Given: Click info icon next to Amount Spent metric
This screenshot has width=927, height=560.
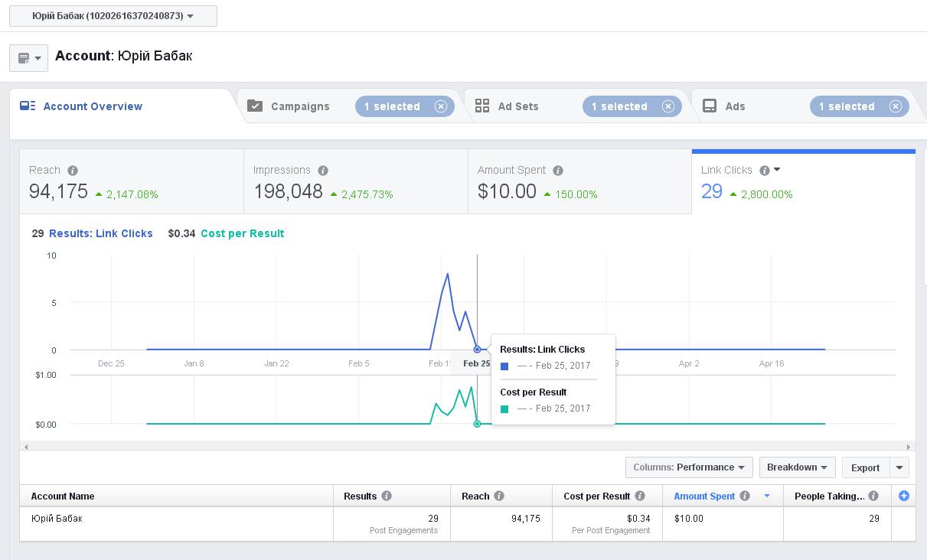Looking at the screenshot, I should coord(558,171).
